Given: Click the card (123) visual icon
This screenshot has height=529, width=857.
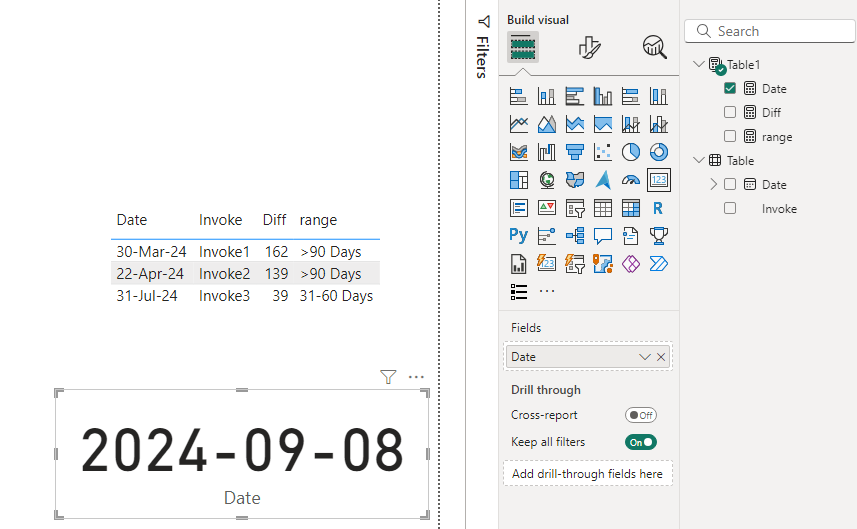Looking at the screenshot, I should click(x=659, y=180).
